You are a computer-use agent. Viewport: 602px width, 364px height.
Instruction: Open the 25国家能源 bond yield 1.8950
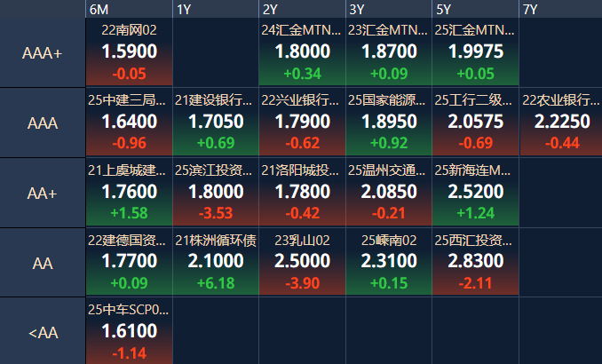coord(389,122)
